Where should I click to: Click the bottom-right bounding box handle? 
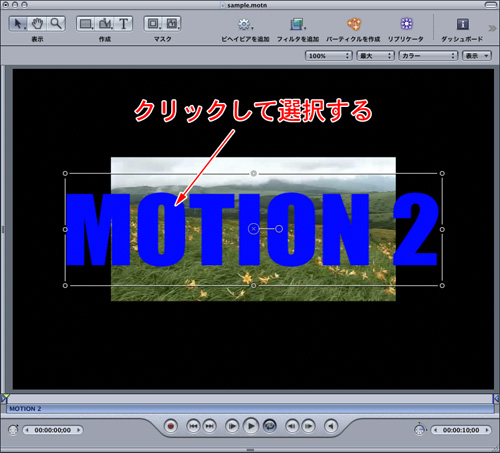coord(442,286)
